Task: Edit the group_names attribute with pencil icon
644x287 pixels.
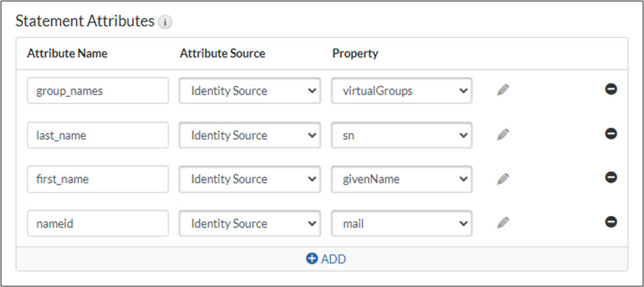Action: pos(503,91)
